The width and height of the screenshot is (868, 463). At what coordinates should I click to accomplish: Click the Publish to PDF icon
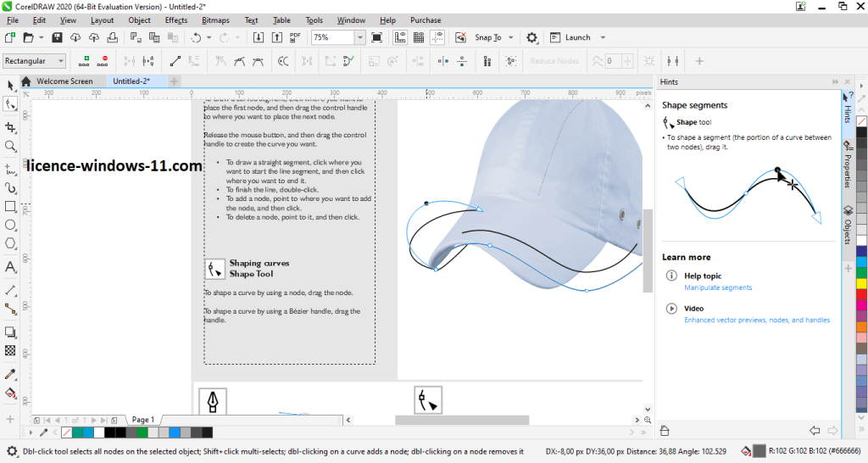(295, 37)
